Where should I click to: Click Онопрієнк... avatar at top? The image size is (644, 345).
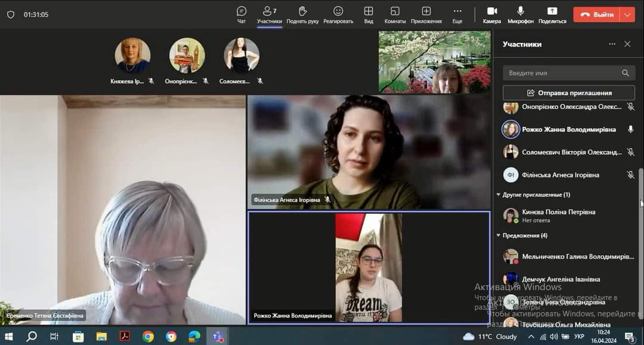(187, 55)
